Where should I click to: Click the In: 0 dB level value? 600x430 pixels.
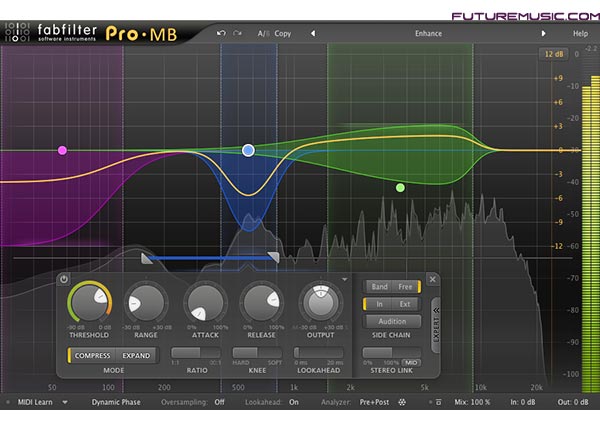click(522, 402)
